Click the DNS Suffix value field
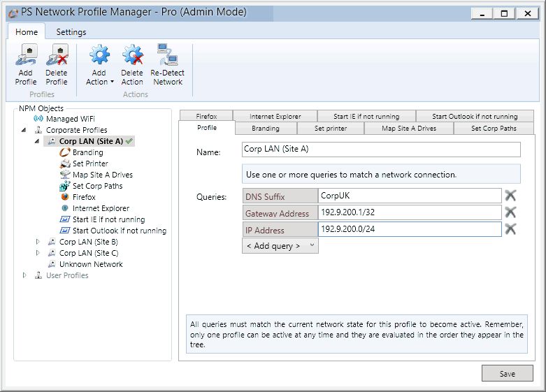Screen dimensions: 546x392 coord(410,196)
